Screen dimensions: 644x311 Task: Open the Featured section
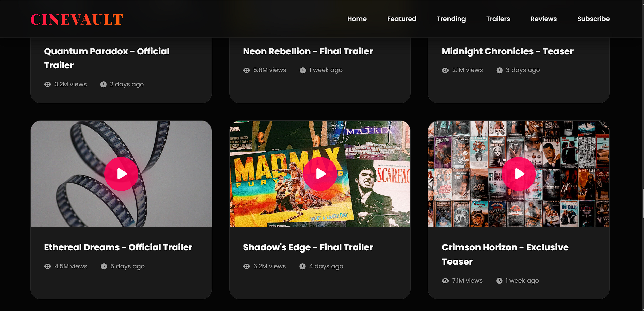click(402, 19)
